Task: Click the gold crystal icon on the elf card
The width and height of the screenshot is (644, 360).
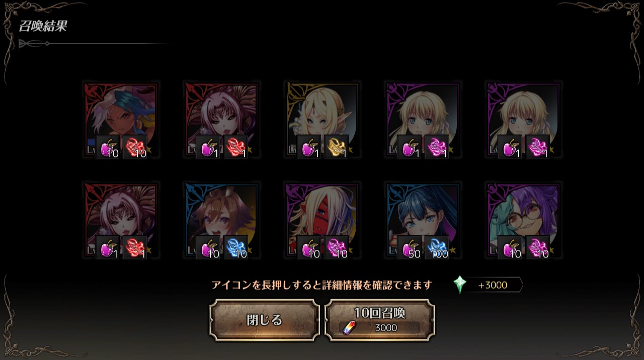Action: click(337, 147)
